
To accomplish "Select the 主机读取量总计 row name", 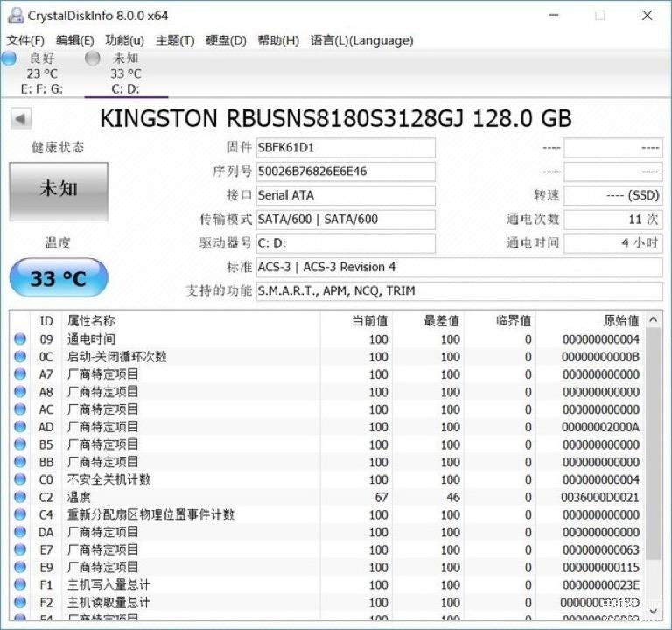I will pyautogui.click(x=108, y=602).
